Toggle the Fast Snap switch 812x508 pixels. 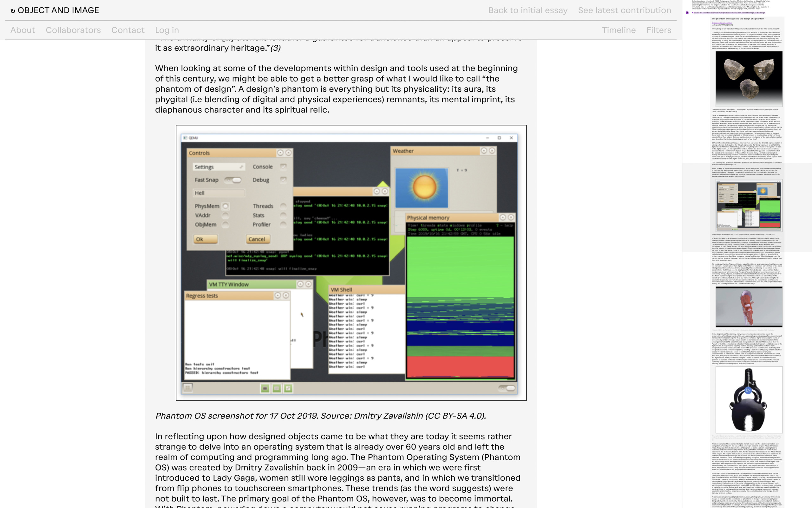tap(233, 180)
